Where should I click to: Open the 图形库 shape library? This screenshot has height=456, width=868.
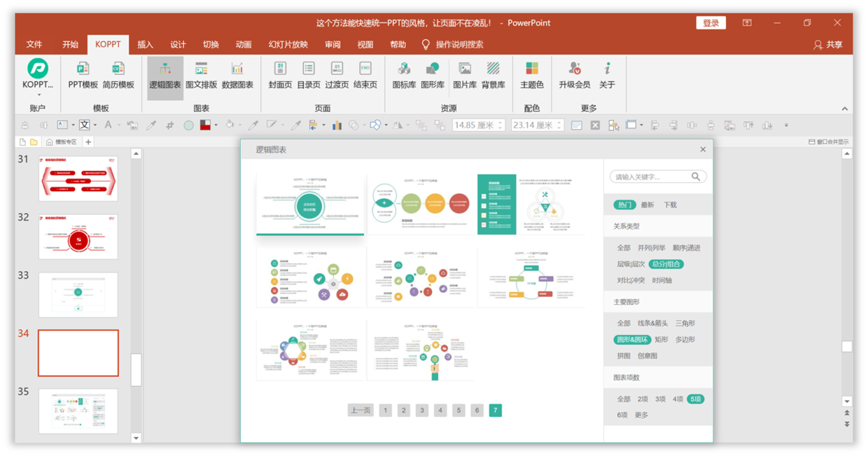[433, 76]
